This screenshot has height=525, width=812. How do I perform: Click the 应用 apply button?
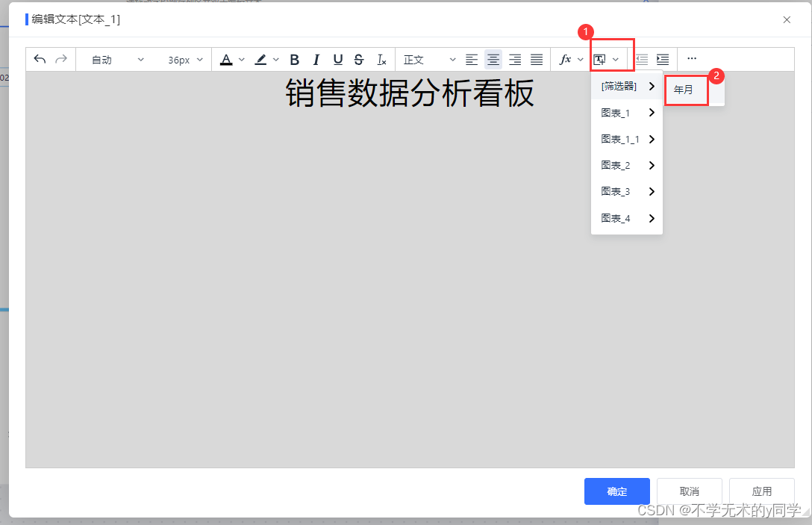click(x=761, y=491)
